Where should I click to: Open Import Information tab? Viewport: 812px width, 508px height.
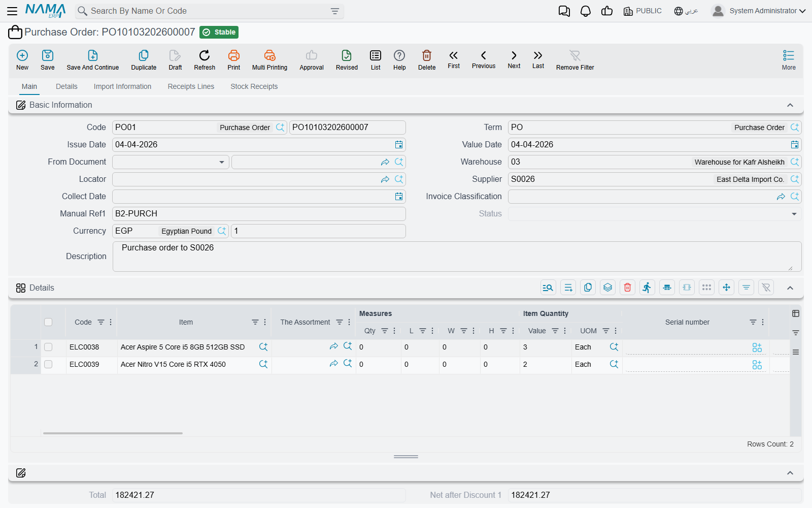122,86
